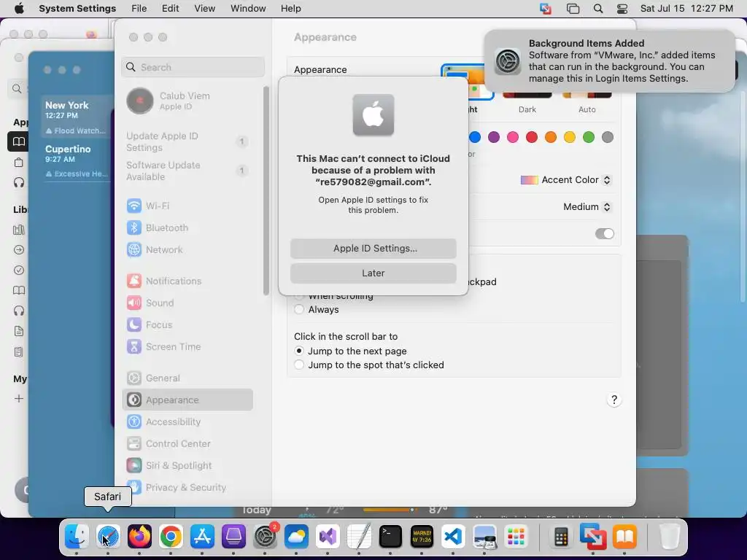
Task: Pick the red accent color swatch
Action: [532, 137]
